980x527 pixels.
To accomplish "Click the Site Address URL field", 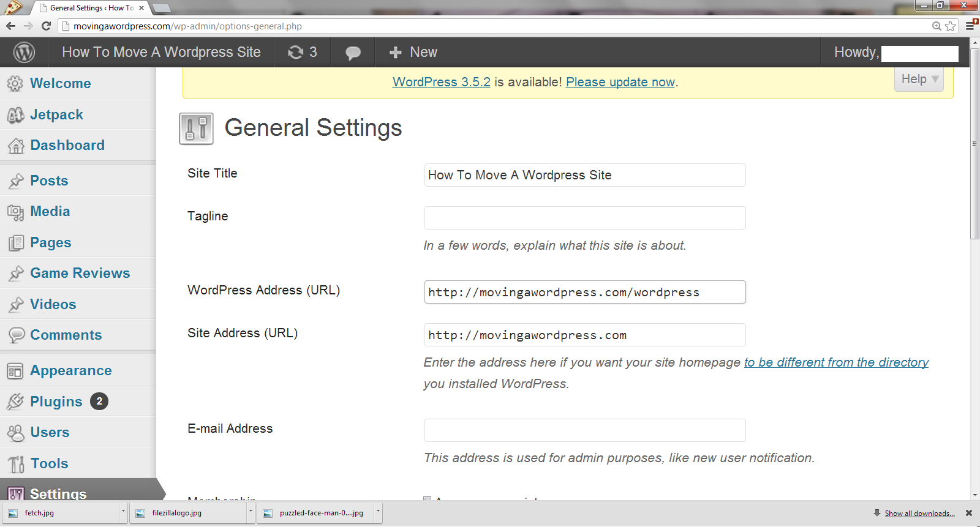I will click(585, 335).
